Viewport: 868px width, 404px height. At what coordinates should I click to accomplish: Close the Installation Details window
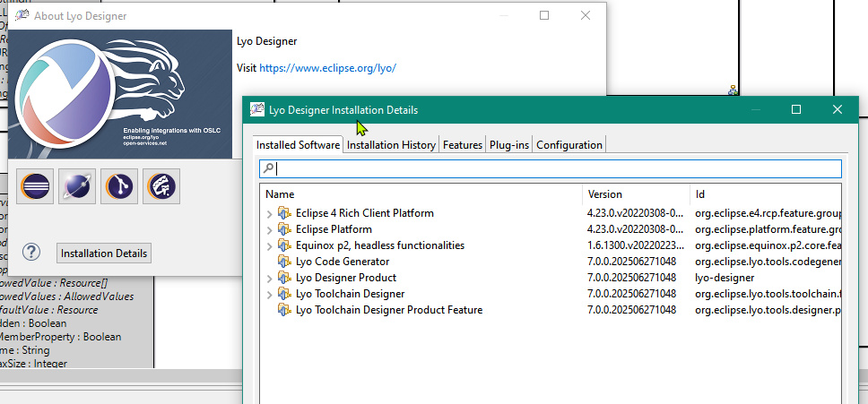click(837, 109)
